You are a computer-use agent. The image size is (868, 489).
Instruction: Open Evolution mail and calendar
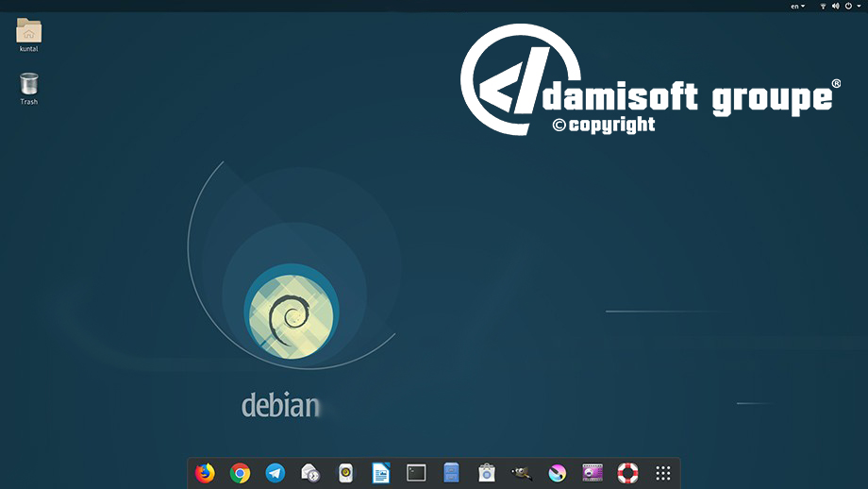click(x=309, y=473)
